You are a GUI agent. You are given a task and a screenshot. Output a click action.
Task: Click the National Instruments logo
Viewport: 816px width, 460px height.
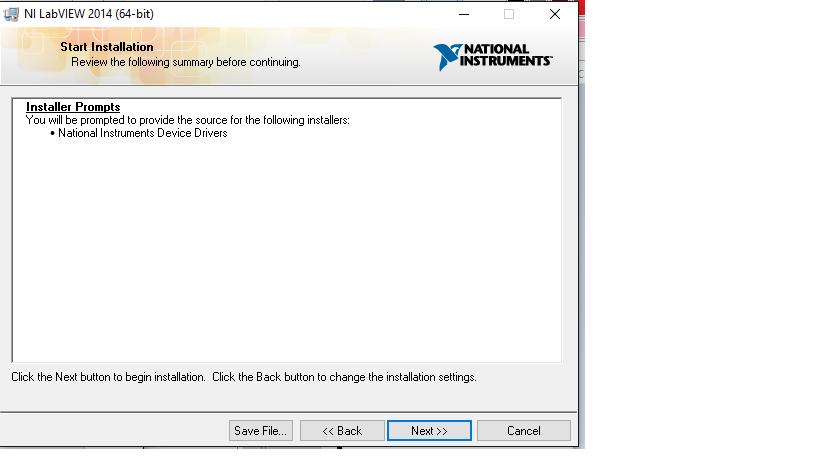492,57
